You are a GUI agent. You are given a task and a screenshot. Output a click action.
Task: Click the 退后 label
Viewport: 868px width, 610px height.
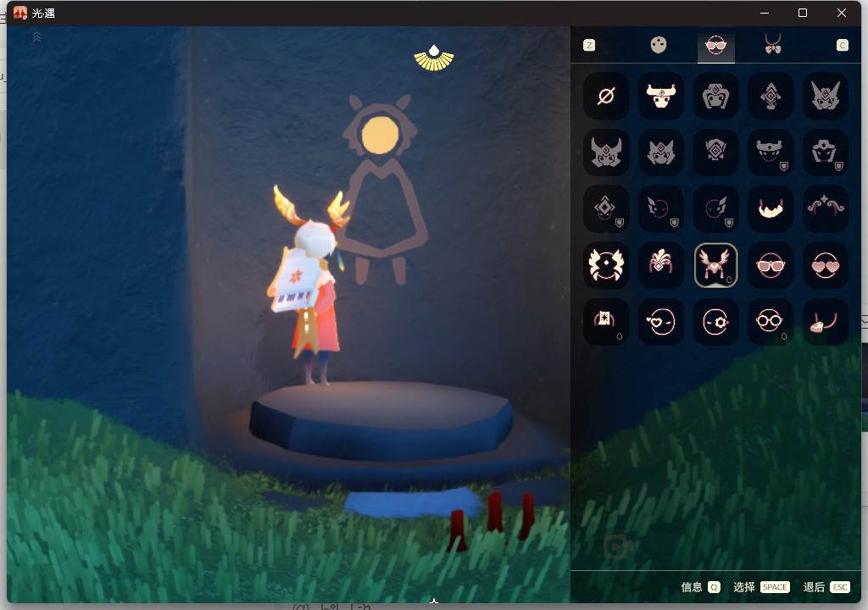click(814, 587)
